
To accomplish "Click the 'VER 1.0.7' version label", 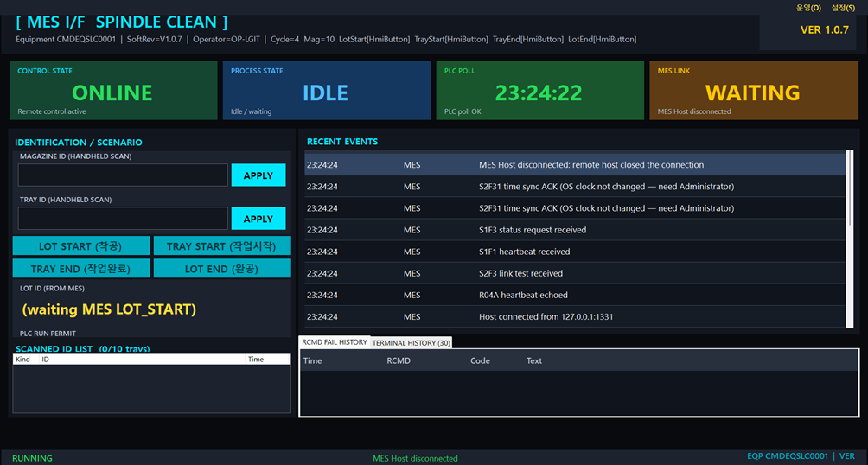I will (824, 30).
